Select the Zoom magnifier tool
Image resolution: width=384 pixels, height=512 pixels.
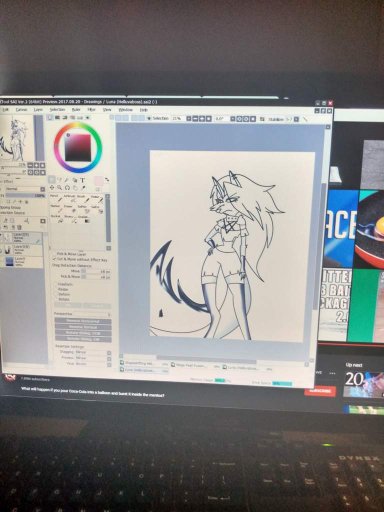click(x=60, y=188)
